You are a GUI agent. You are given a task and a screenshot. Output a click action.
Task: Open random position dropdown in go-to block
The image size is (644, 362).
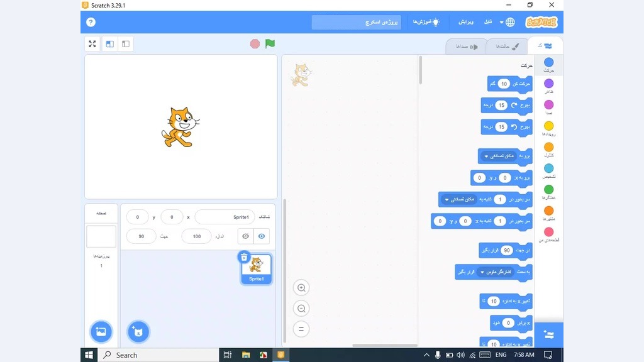pyautogui.click(x=499, y=156)
